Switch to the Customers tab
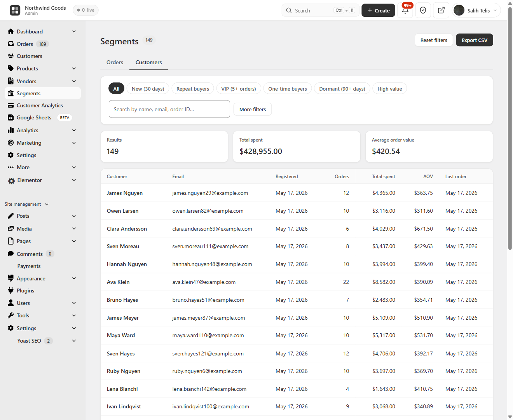 coord(149,62)
